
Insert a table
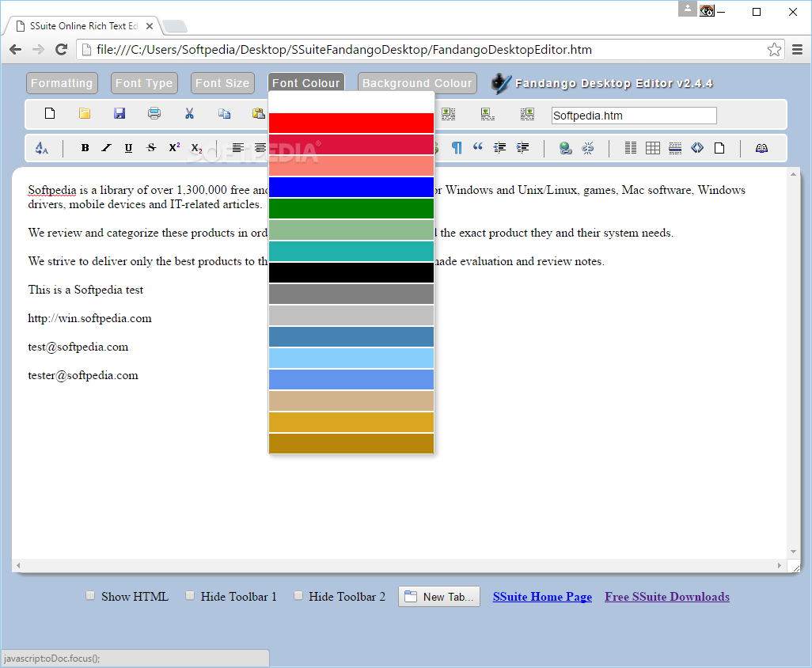[x=653, y=148]
